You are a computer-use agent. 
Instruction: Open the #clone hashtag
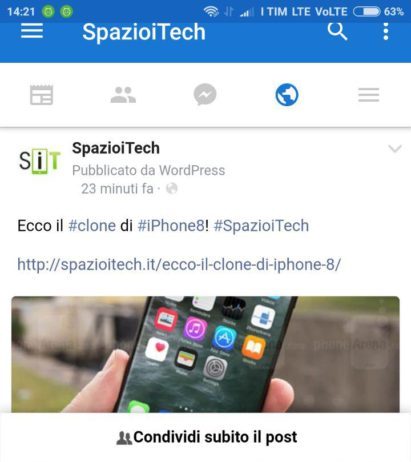coord(92,226)
